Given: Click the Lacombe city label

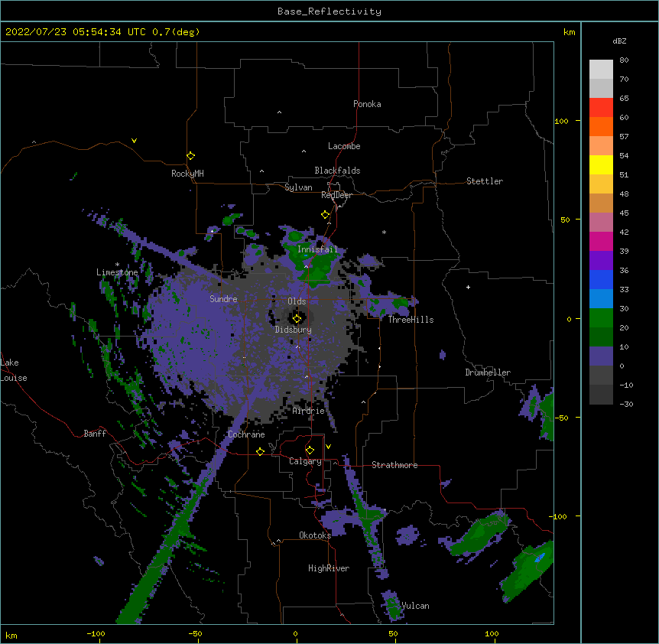Looking at the screenshot, I should (344, 146).
